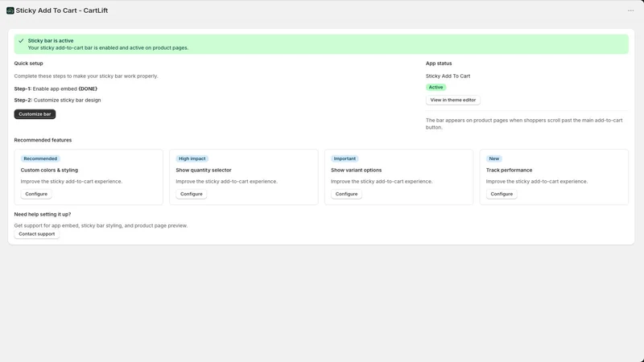644x362 pixels.
Task: Click 'Get support for app embed' description
Action: click(x=101, y=225)
